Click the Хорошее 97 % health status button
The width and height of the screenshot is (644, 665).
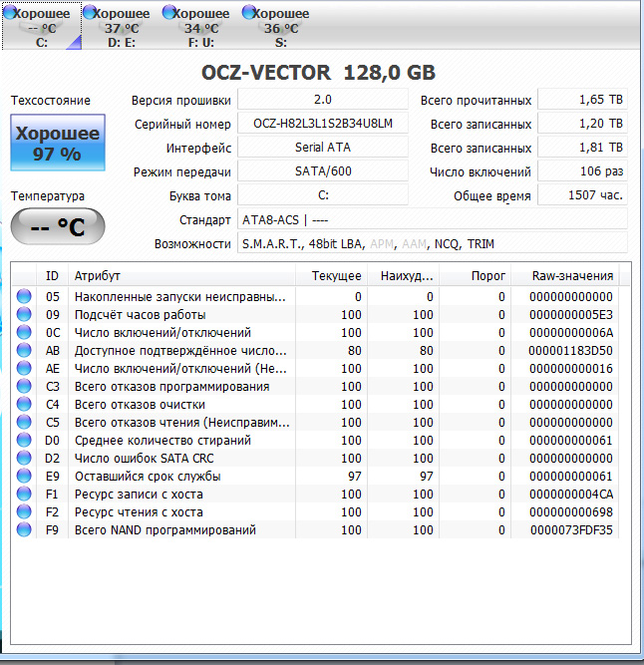[x=58, y=143]
